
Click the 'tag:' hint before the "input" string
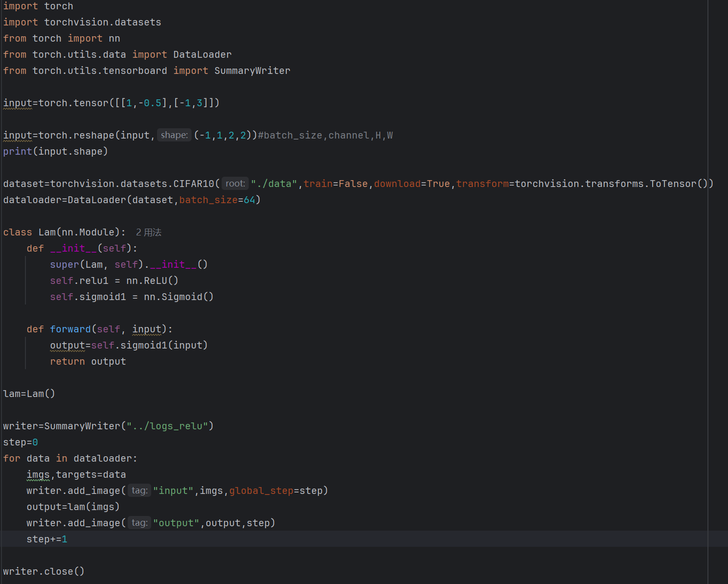(139, 491)
